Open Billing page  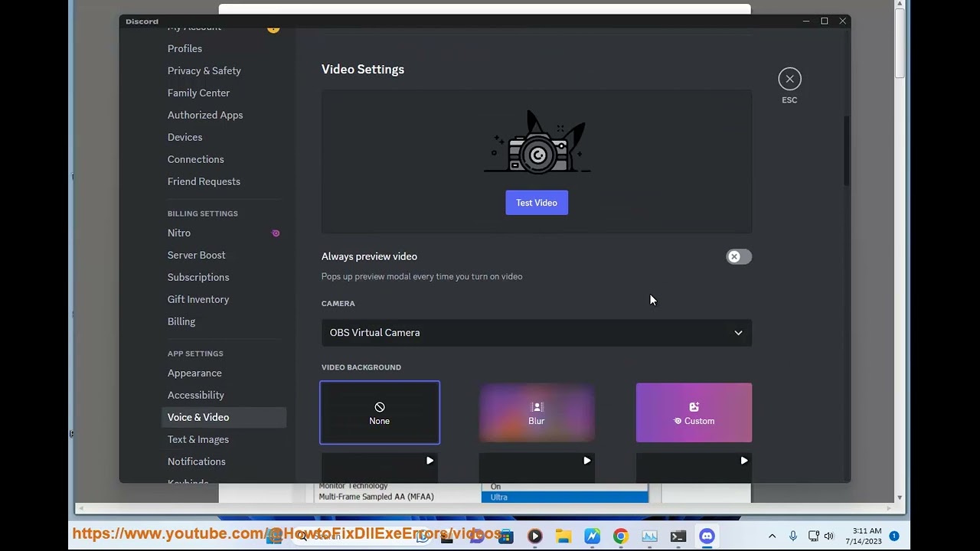(181, 321)
